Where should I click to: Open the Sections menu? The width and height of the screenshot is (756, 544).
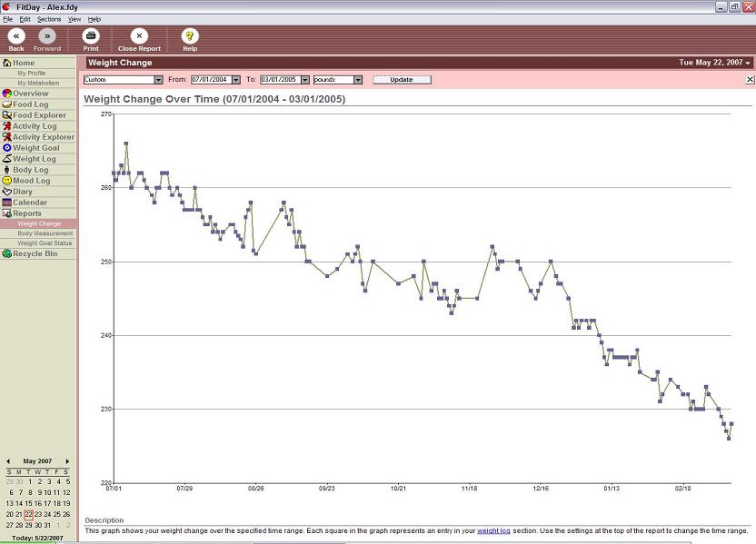click(x=49, y=20)
